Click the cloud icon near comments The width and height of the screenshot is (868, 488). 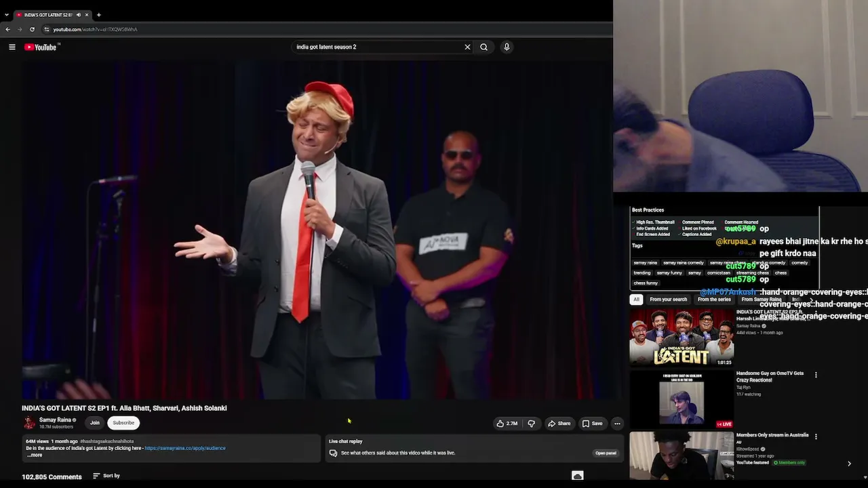(578, 476)
